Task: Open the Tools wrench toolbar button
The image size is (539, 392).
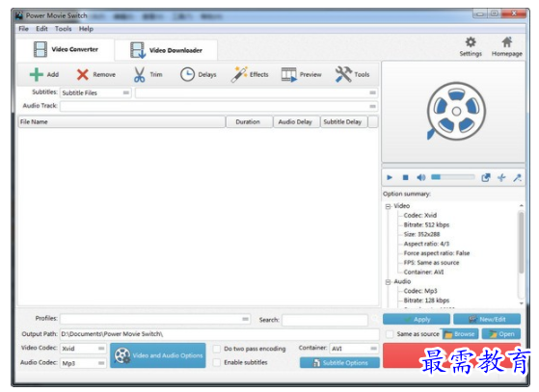Action: (x=352, y=74)
